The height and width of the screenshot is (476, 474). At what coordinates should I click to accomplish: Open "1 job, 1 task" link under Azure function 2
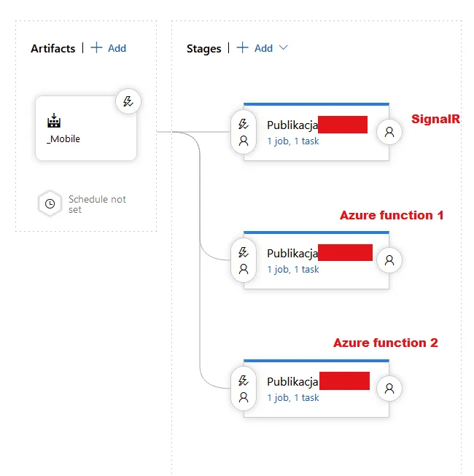coord(292,398)
